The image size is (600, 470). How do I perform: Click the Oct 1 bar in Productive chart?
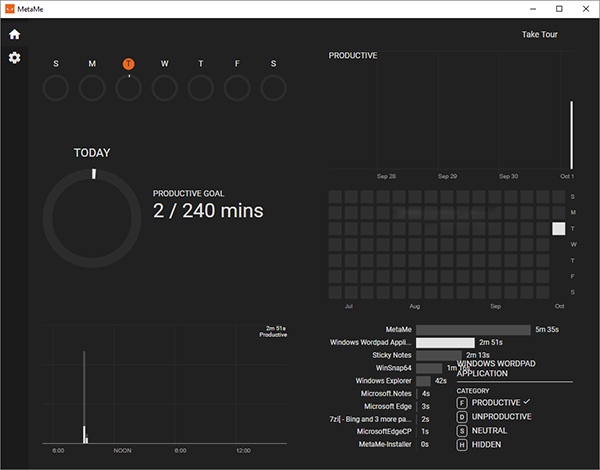572,134
